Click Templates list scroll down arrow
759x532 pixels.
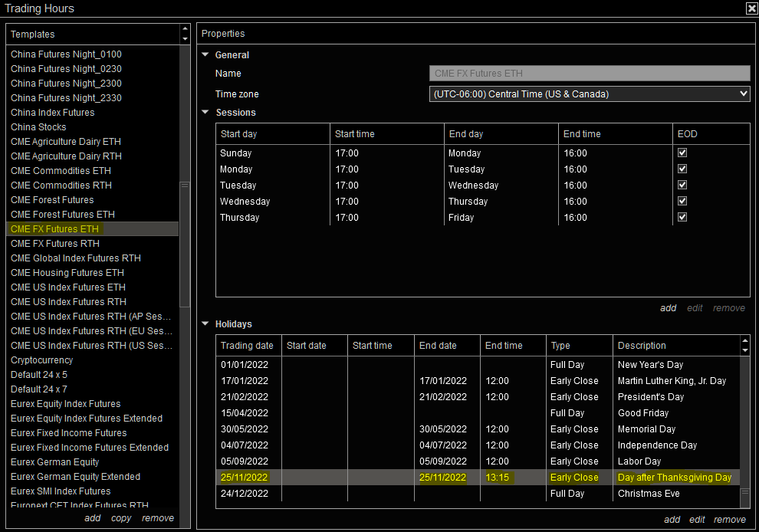pos(185,38)
